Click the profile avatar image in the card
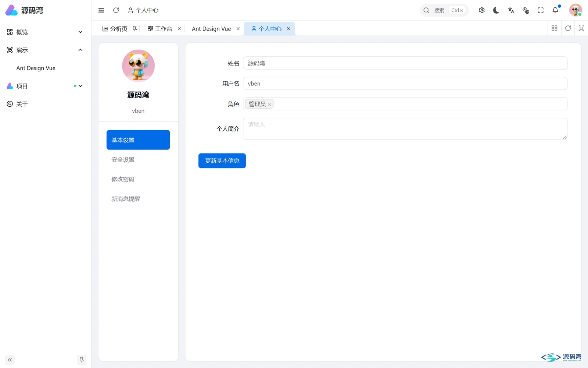This screenshot has width=588, height=368. (138, 66)
